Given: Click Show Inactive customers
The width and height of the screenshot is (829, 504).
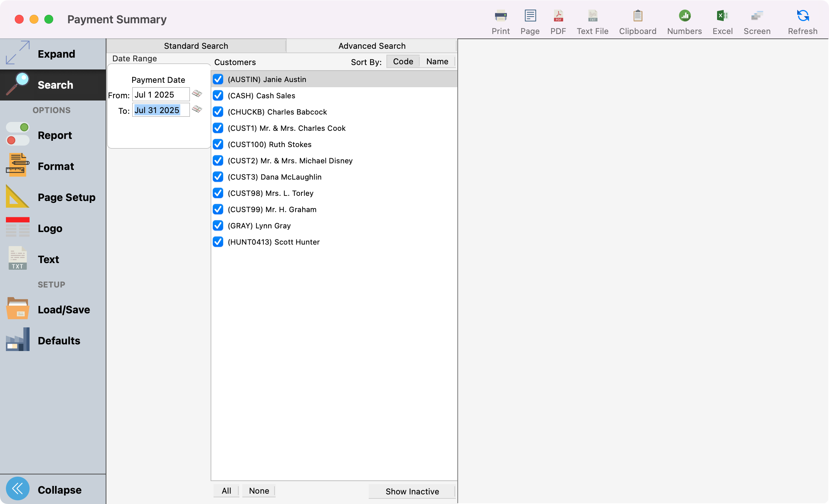Looking at the screenshot, I should tap(412, 491).
